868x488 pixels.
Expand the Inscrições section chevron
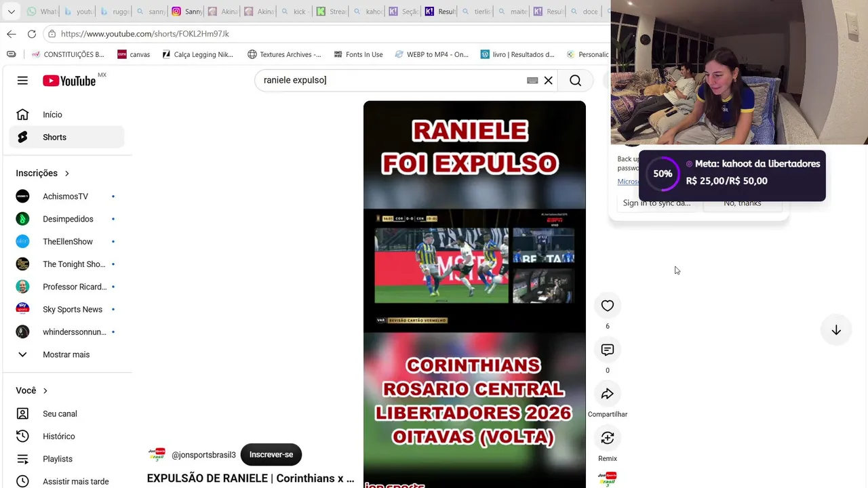(66, 174)
